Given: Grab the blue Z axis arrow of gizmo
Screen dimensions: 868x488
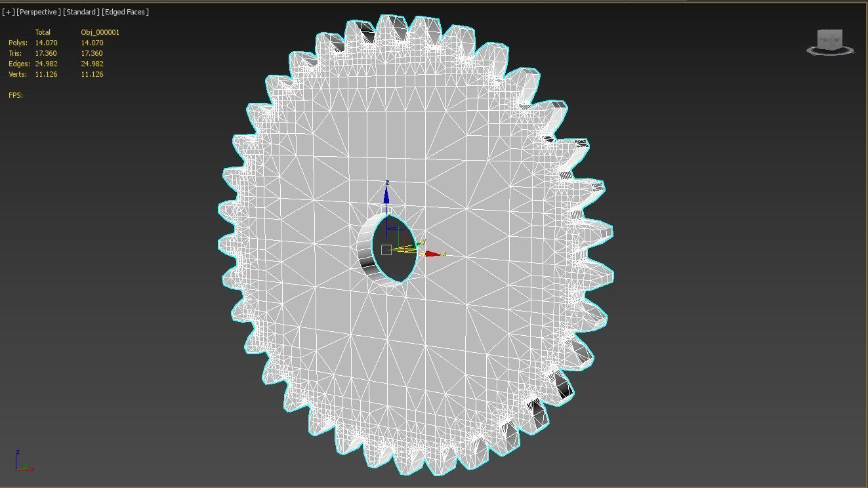Looking at the screenshot, I should (x=386, y=194).
